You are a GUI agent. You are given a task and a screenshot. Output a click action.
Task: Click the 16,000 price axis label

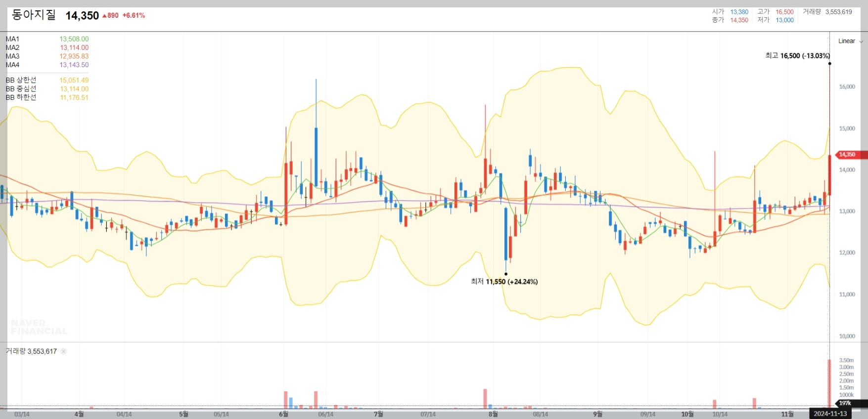pos(847,87)
